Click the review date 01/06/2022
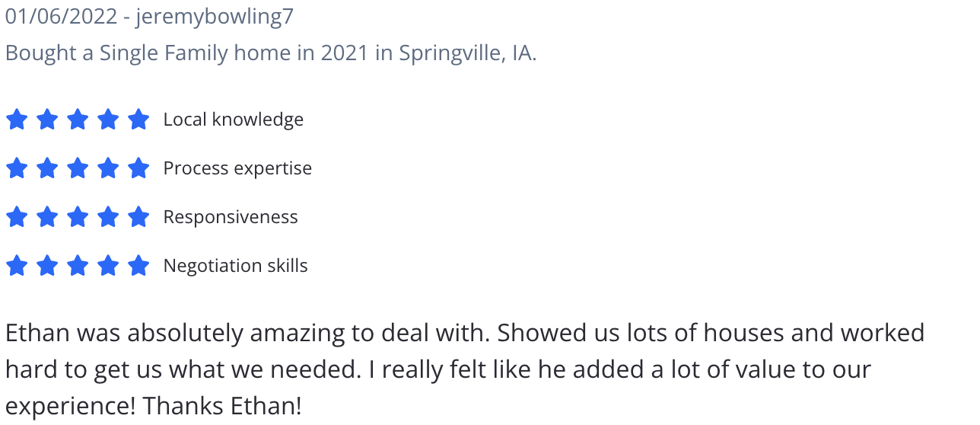 (62, 16)
